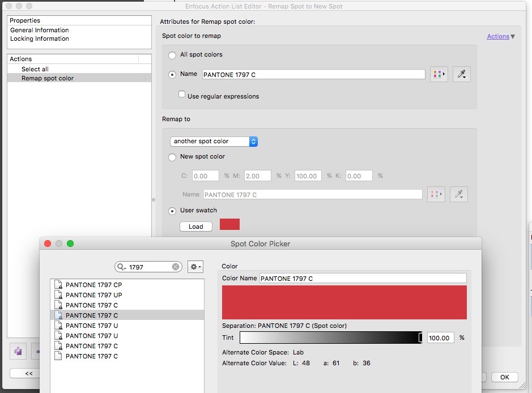Image resolution: width=532 pixels, height=393 pixels.
Task: Click the Separation: PANTONE 1797 C (Spot color) text
Action: [284, 326]
